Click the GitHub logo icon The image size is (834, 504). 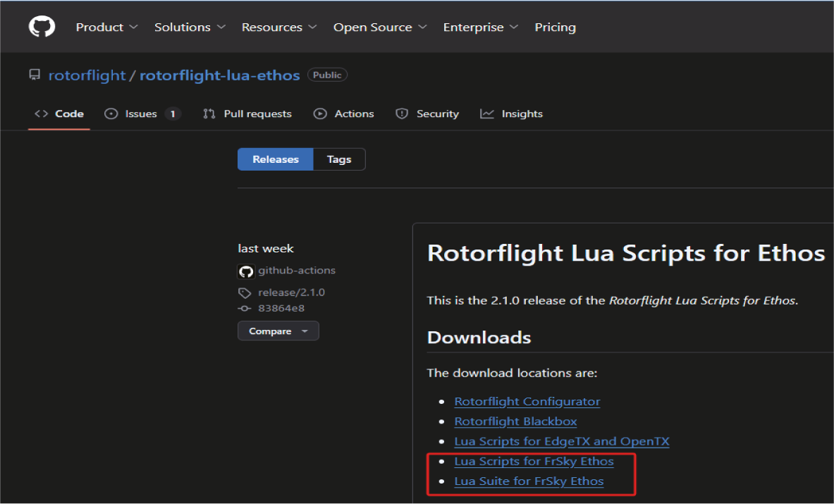tap(41, 27)
